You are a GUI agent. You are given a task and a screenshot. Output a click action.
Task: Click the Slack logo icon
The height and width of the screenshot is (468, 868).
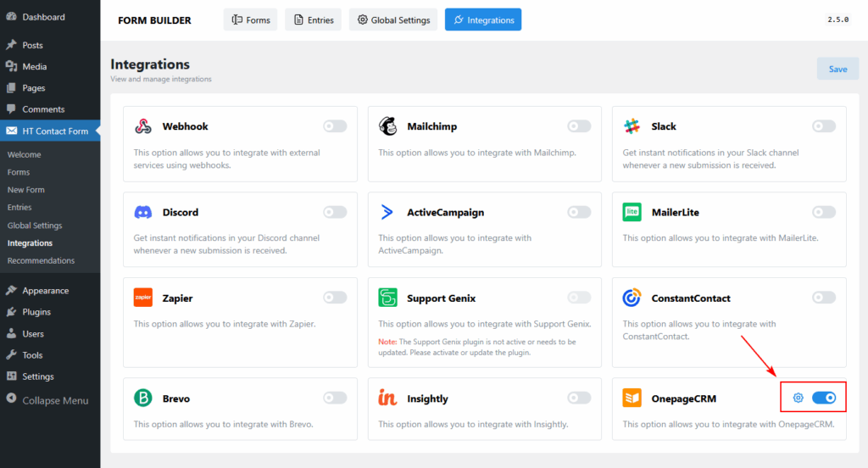632,126
